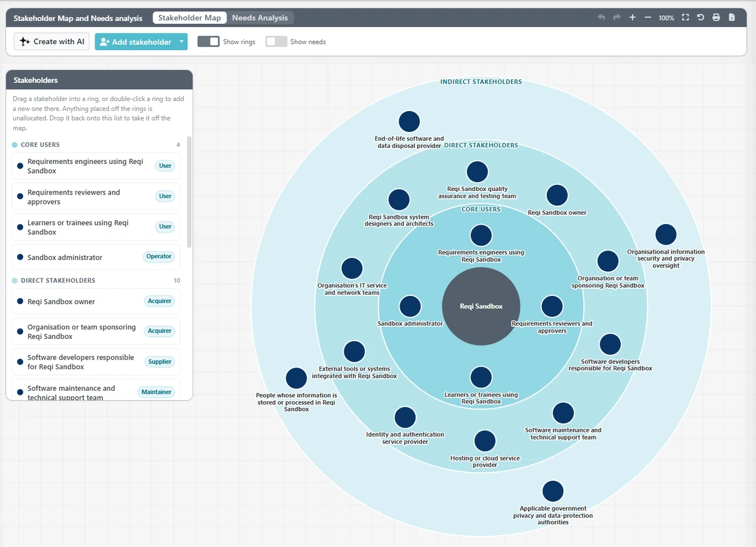
Task: Click the fit-to-screen fullscreen icon
Action: 686,18
